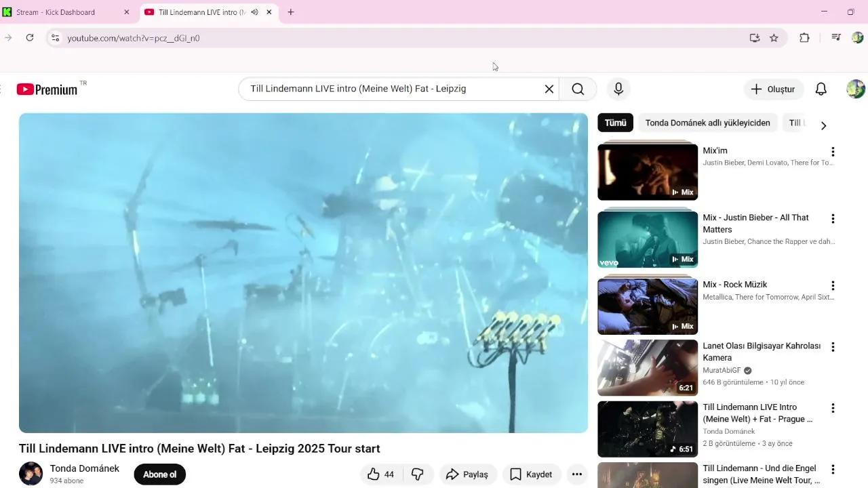Image resolution: width=868 pixels, height=488 pixels.
Task: Click the video player to pause
Action: 303,272
